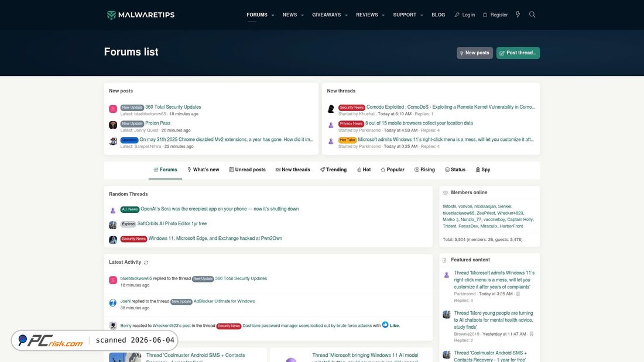Viewport: 644px width, 362px height.
Task: Click the MalwareTips logo
Action: (x=141, y=15)
